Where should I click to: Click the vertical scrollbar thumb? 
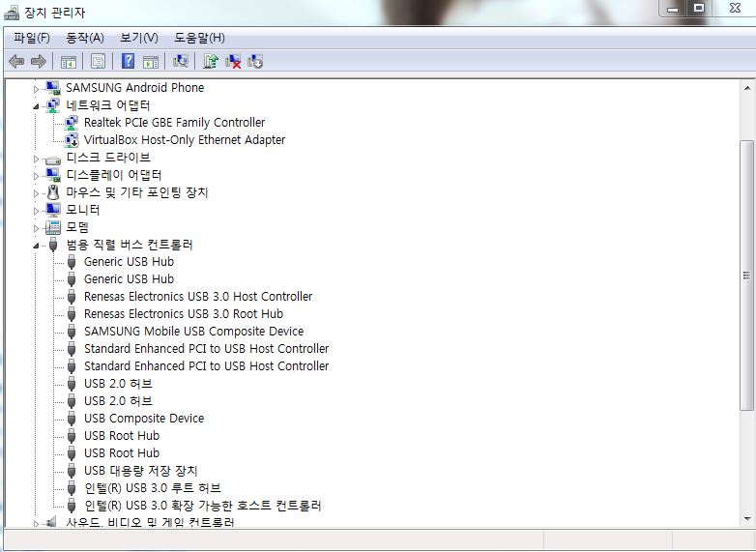747,276
